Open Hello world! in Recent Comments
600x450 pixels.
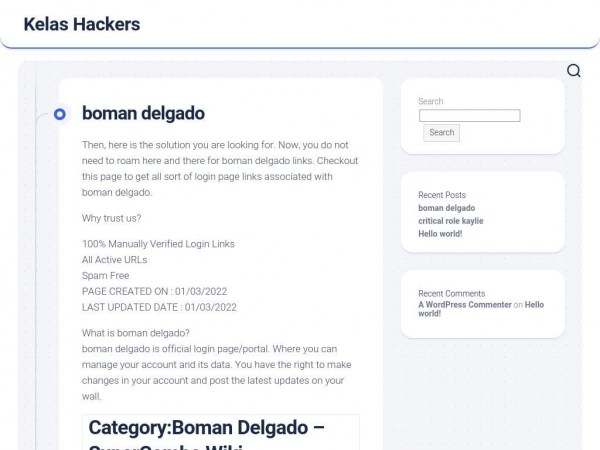tap(534, 305)
